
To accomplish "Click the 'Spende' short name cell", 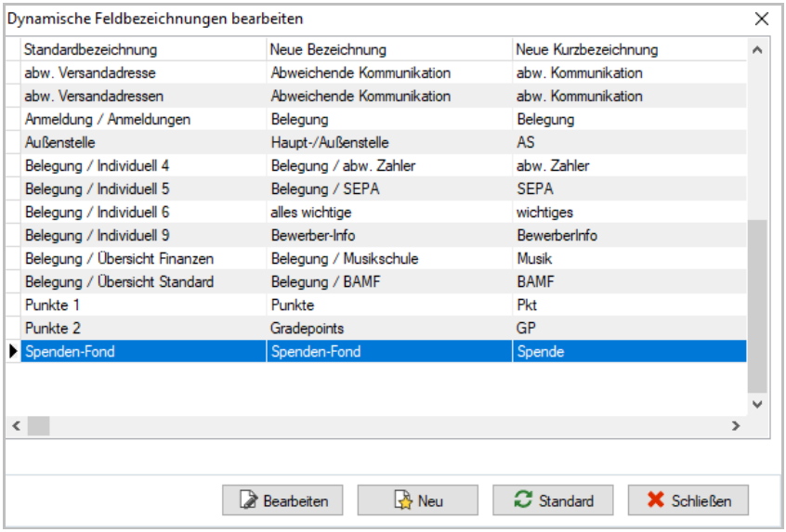I will (630, 351).
